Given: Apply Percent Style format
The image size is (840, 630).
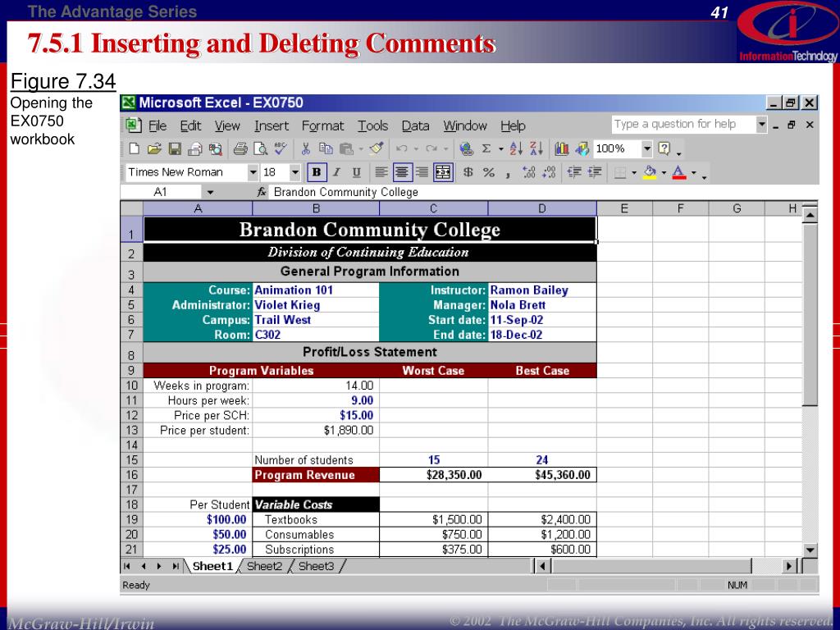Looking at the screenshot, I should (488, 172).
